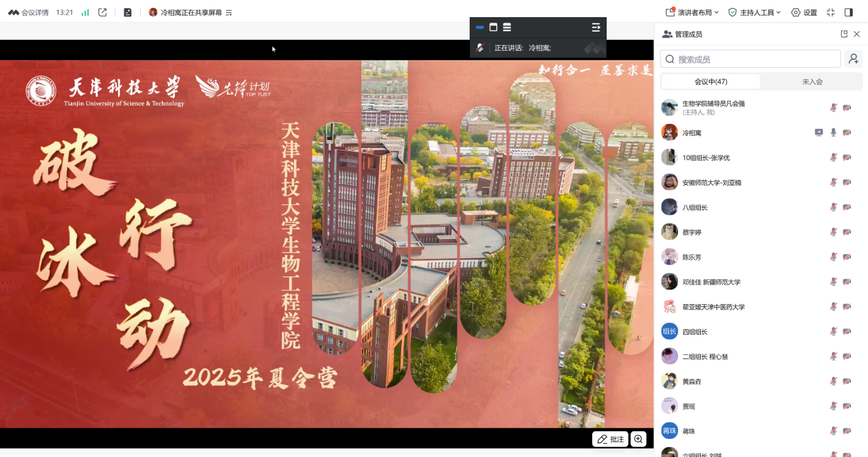Image resolution: width=868 pixels, height=457 pixels.
Task: Toggle the right sidebar panel icon
Action: point(849,13)
